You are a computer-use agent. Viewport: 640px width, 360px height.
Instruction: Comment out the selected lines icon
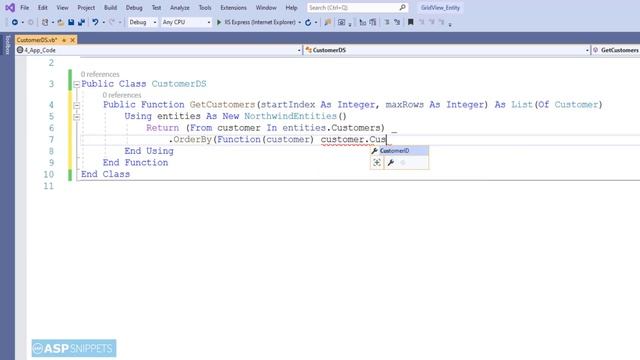coord(387,22)
